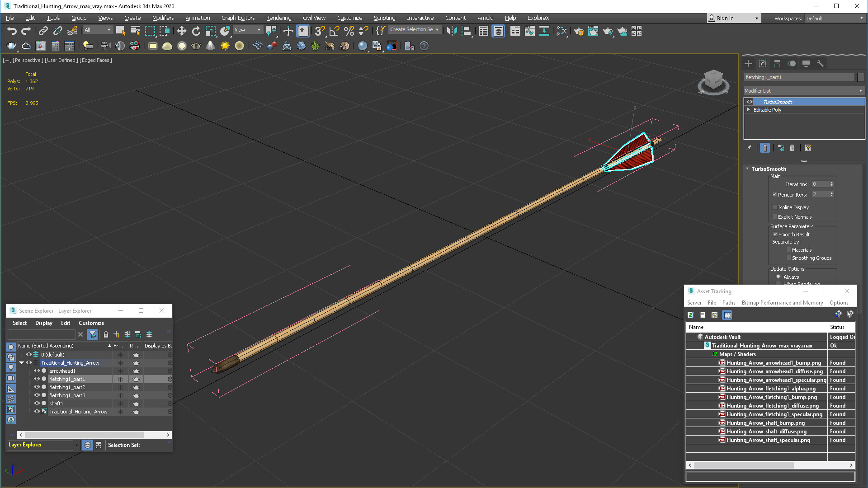868x488 pixels.
Task: Toggle visibility of fletching1_part1 layer
Action: click(36, 379)
